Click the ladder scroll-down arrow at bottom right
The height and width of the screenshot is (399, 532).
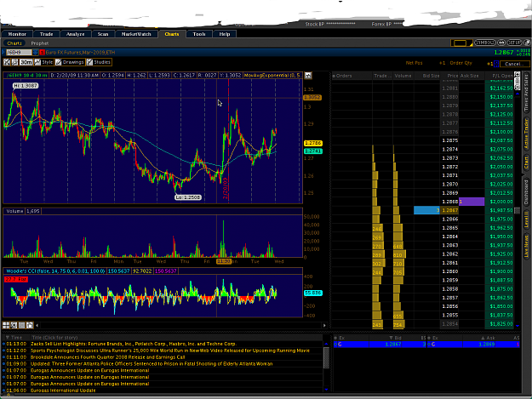tap(518, 326)
